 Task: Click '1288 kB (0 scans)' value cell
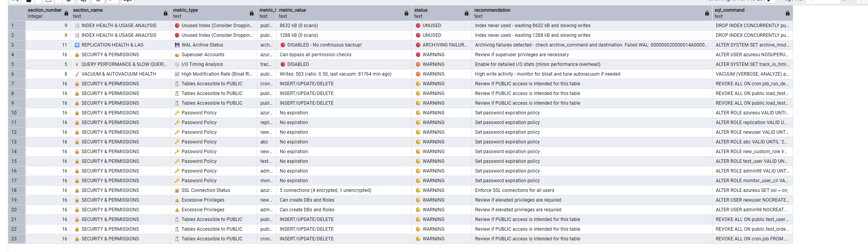344,35
